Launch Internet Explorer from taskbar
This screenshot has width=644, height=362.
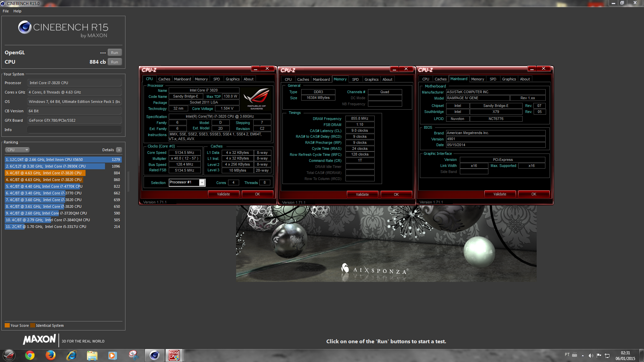pos(71,355)
